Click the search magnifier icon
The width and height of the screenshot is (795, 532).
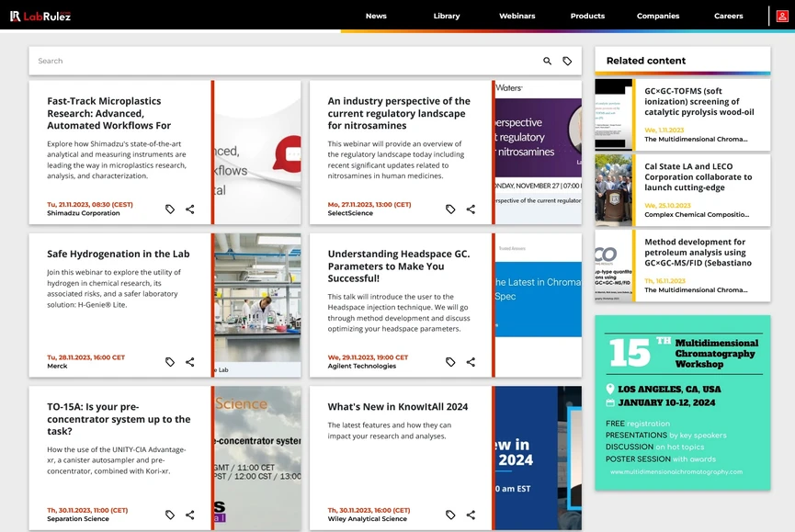pyautogui.click(x=547, y=61)
